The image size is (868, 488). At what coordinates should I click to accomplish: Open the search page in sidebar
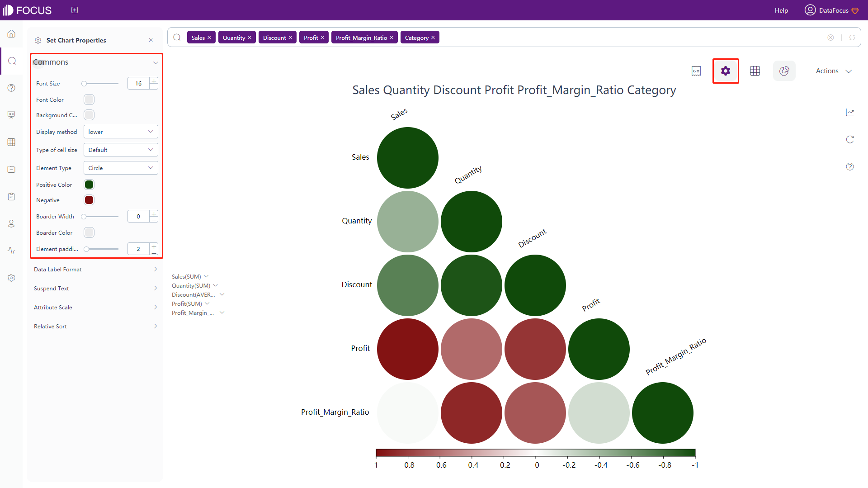(x=12, y=61)
